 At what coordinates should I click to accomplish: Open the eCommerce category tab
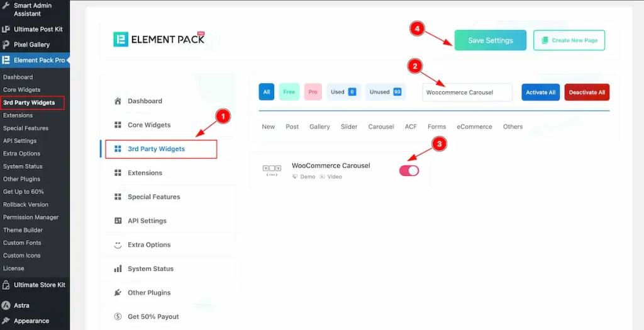(474, 127)
